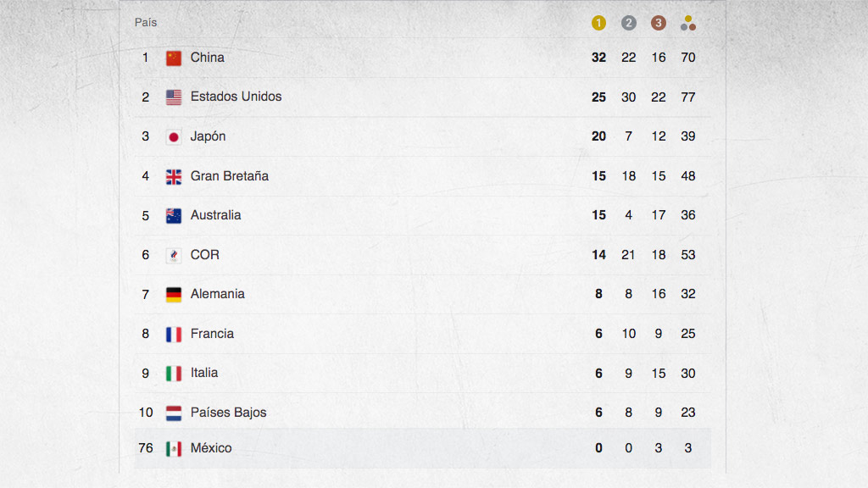This screenshot has width=868, height=488.
Task: Click the COR team emblem icon
Action: coord(174,255)
